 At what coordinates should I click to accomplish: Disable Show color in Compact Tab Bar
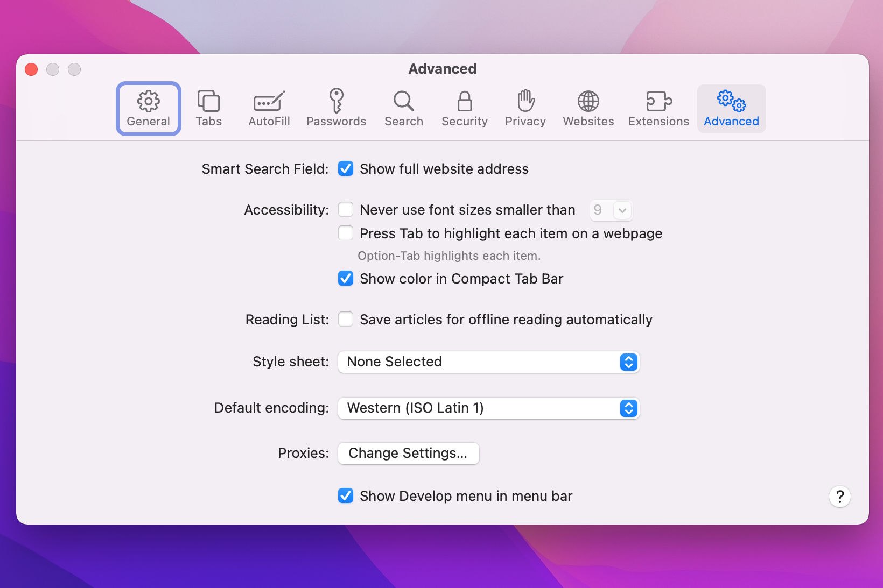coord(346,279)
